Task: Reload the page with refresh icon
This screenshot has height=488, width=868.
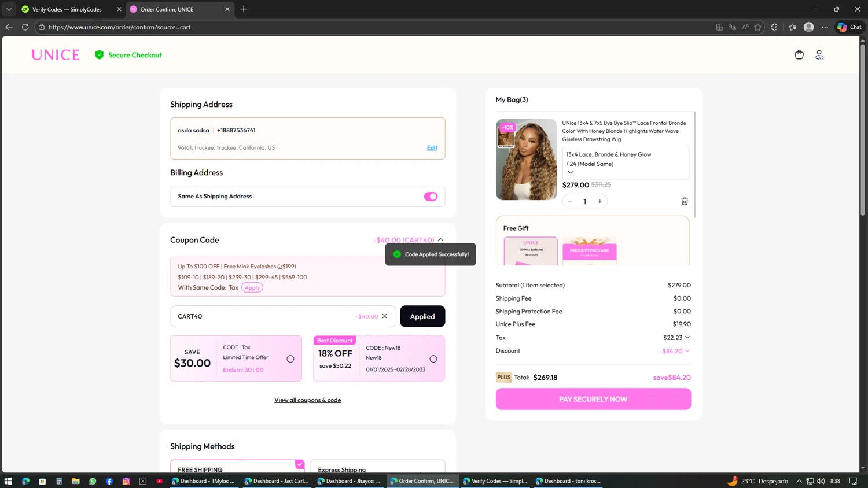Action: click(25, 27)
